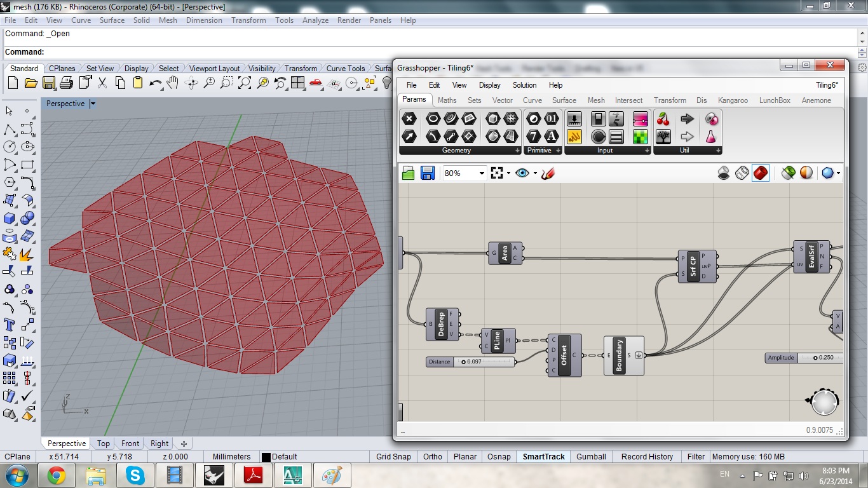This screenshot has width=868, height=488.
Task: Click the red car Named Views icon
Action: click(x=316, y=83)
